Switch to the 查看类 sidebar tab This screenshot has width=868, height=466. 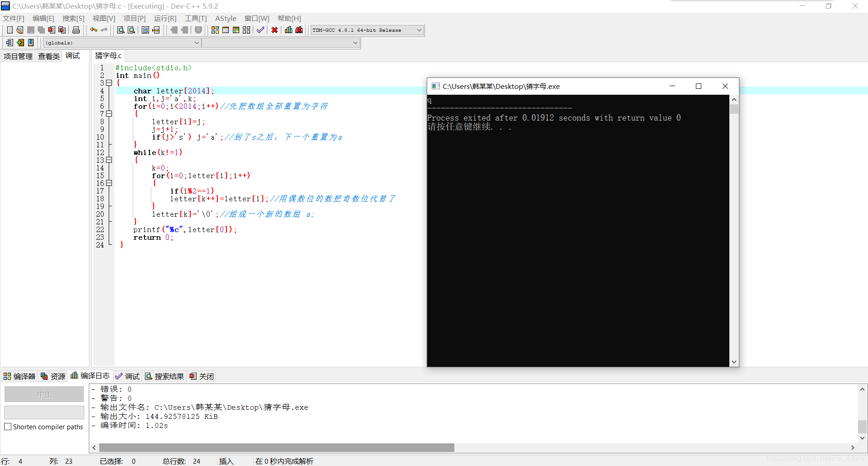coord(49,56)
